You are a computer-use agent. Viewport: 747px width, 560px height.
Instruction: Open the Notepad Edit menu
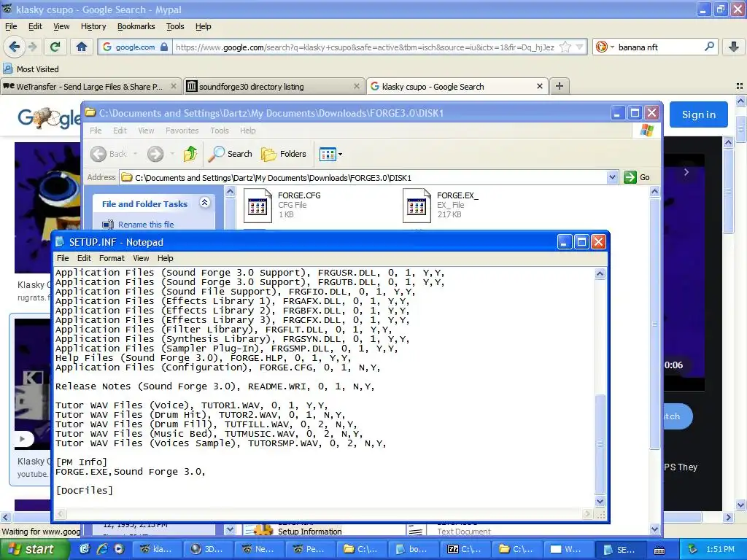pyautogui.click(x=84, y=258)
